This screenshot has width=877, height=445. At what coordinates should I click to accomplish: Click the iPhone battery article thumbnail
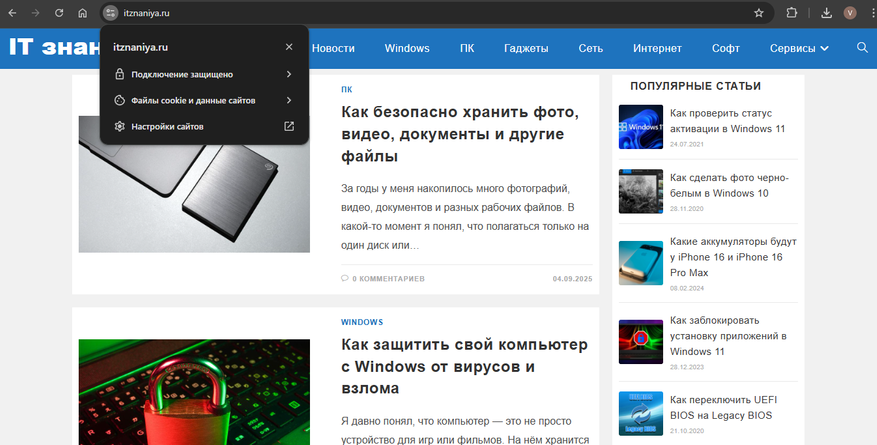(641, 263)
